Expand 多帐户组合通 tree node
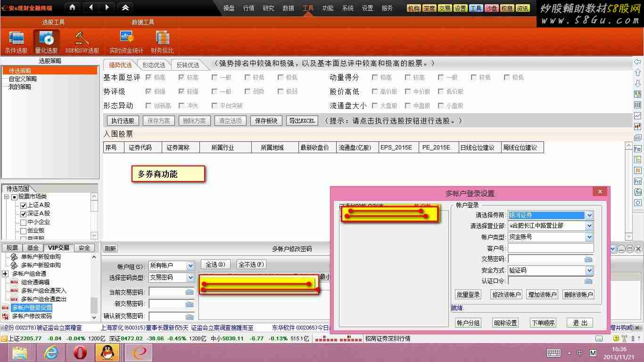Image resolution: width=644 pixels, height=362 pixels. (x=5, y=274)
